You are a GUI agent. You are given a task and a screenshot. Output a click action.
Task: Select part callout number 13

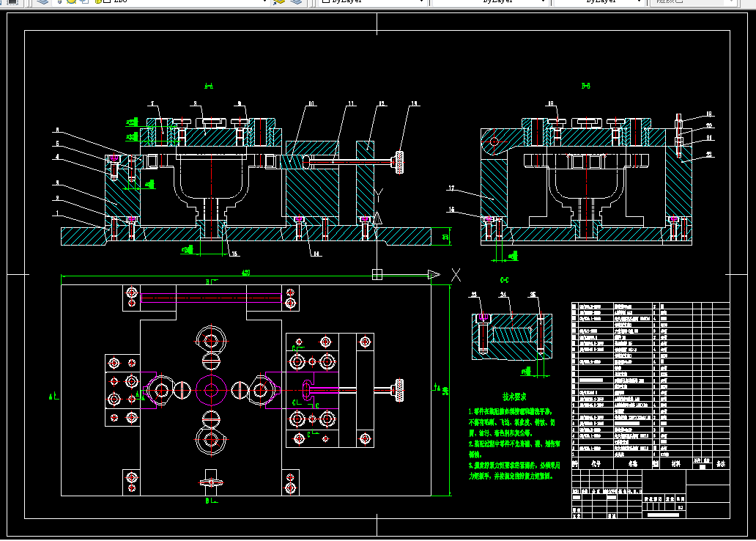414,104
